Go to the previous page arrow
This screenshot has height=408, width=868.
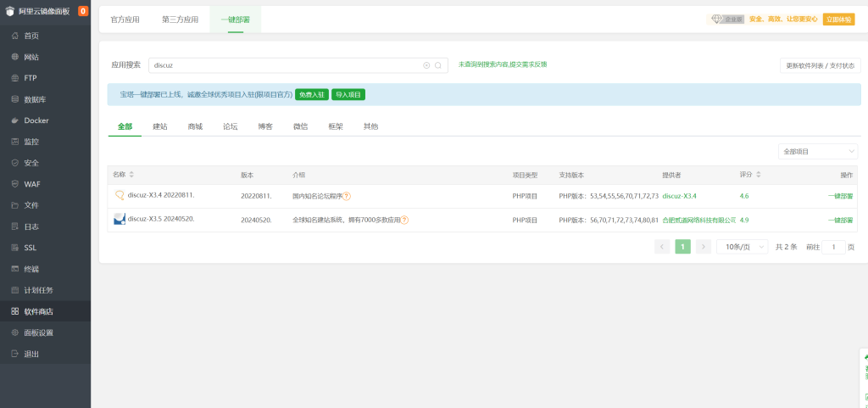[x=662, y=247]
